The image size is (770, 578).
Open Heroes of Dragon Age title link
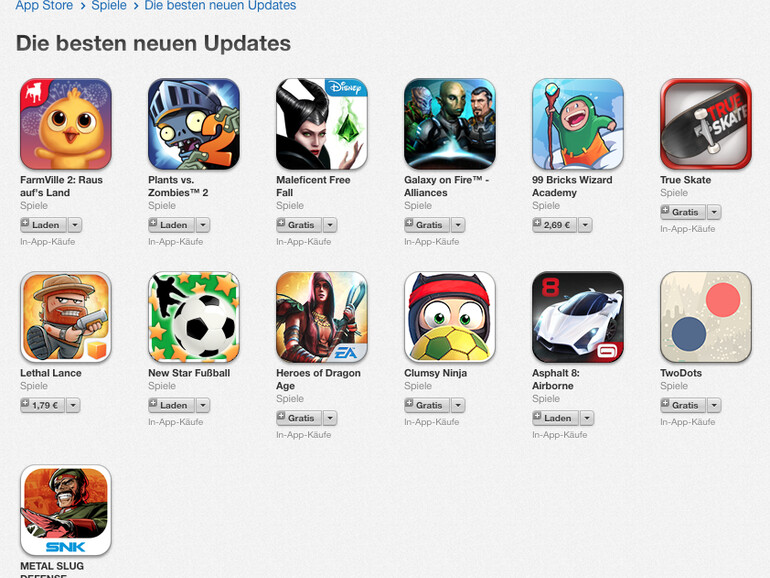coord(318,379)
